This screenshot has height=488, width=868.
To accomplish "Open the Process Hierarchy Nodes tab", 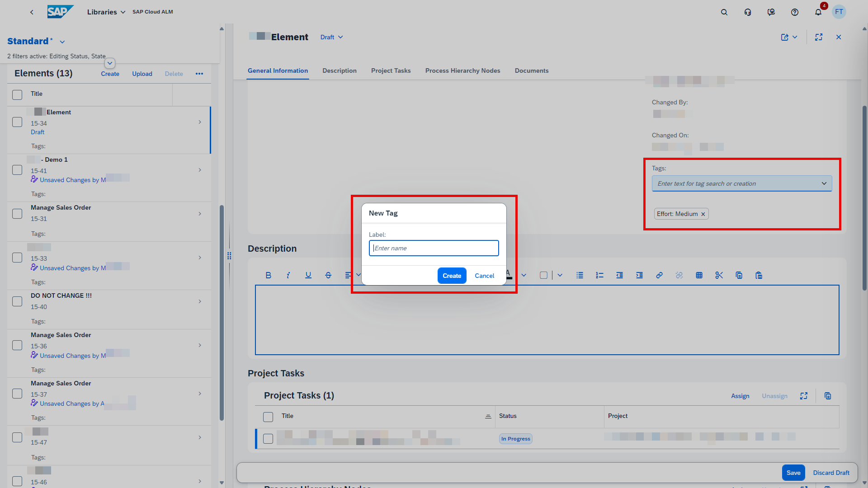I will tap(462, 70).
